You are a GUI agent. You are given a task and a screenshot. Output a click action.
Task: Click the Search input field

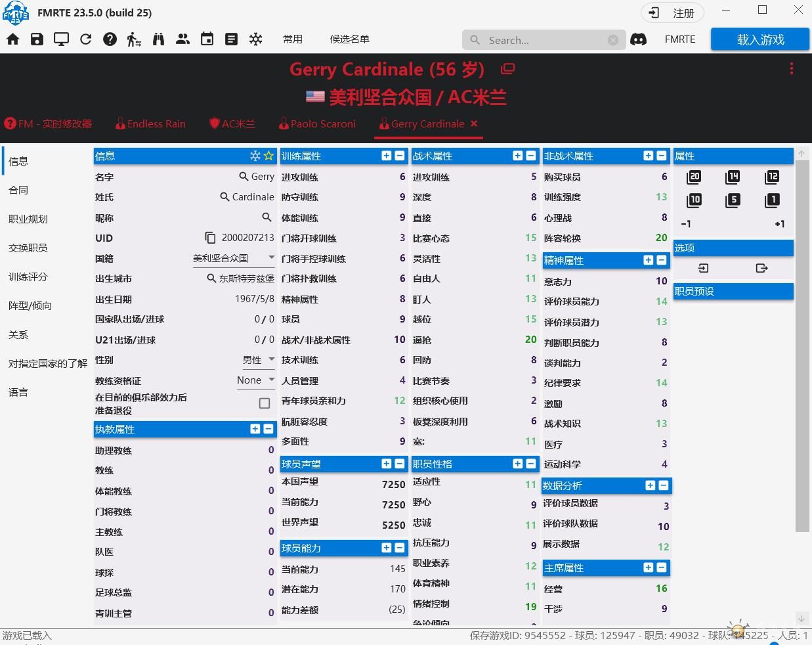544,40
